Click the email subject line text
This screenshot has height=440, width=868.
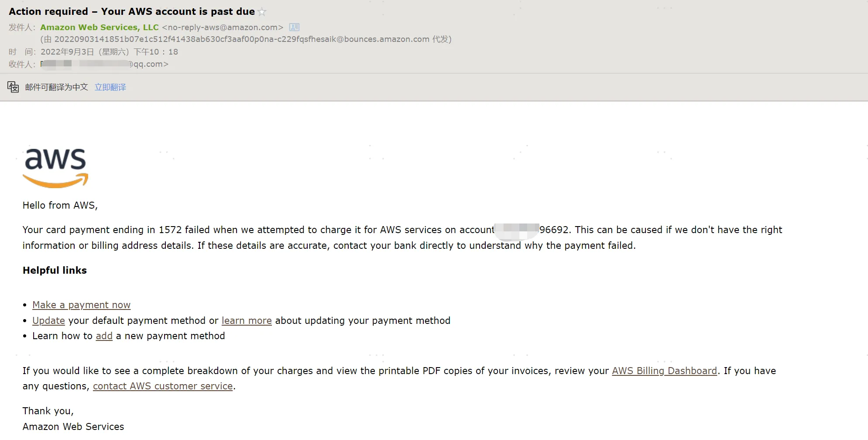[x=132, y=12]
